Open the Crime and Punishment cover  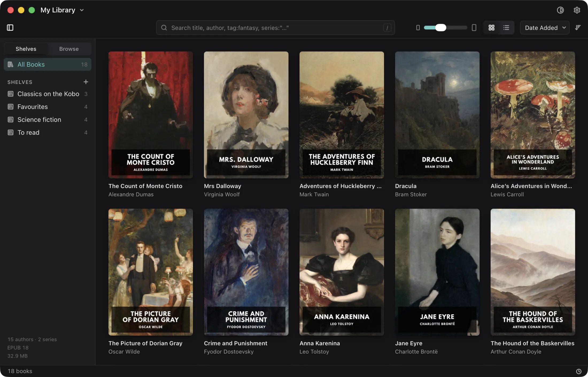[246, 272]
